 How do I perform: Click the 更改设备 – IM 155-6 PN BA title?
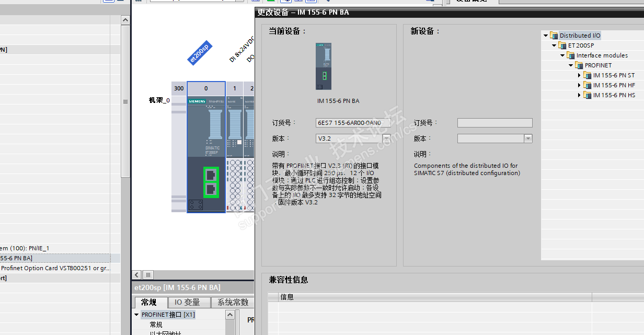pyautogui.click(x=303, y=13)
